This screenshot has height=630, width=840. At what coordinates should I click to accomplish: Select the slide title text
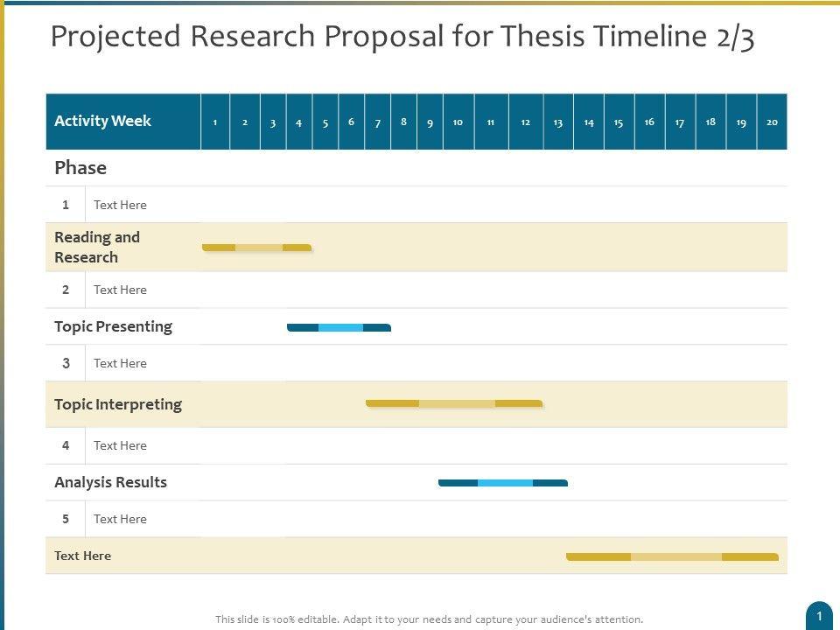coord(402,38)
